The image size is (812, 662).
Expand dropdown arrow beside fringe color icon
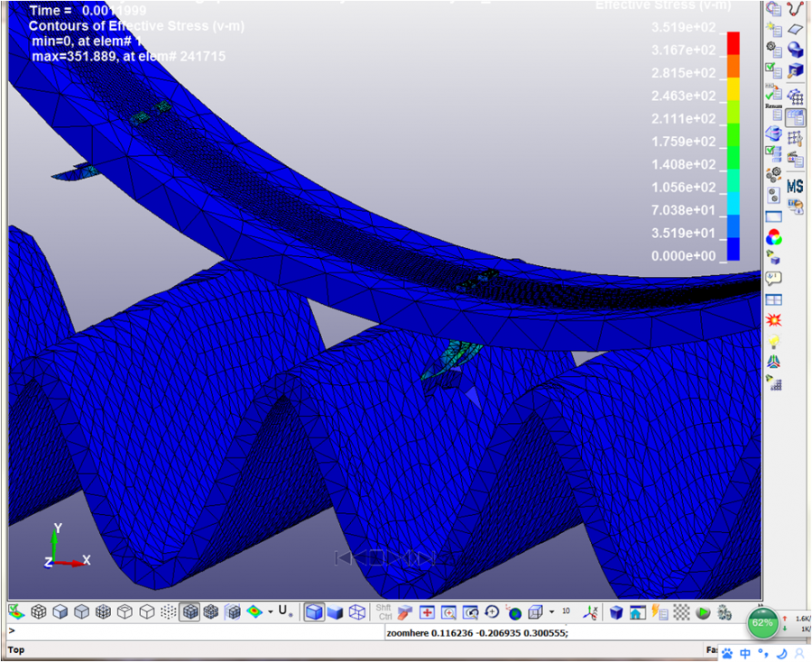[271, 612]
